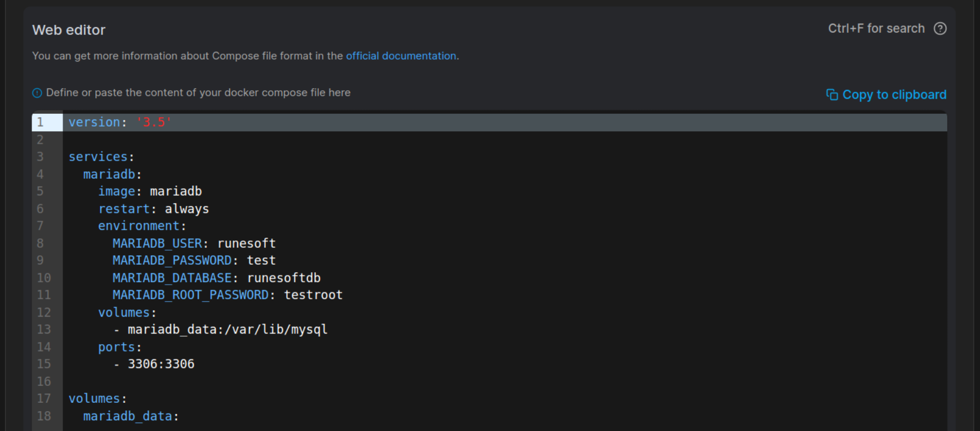
Task: Click the help question mark icon
Action: tap(940, 29)
